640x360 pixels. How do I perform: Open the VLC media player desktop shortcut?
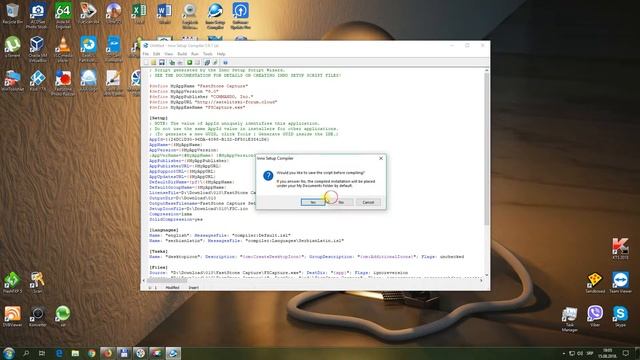click(x=63, y=49)
